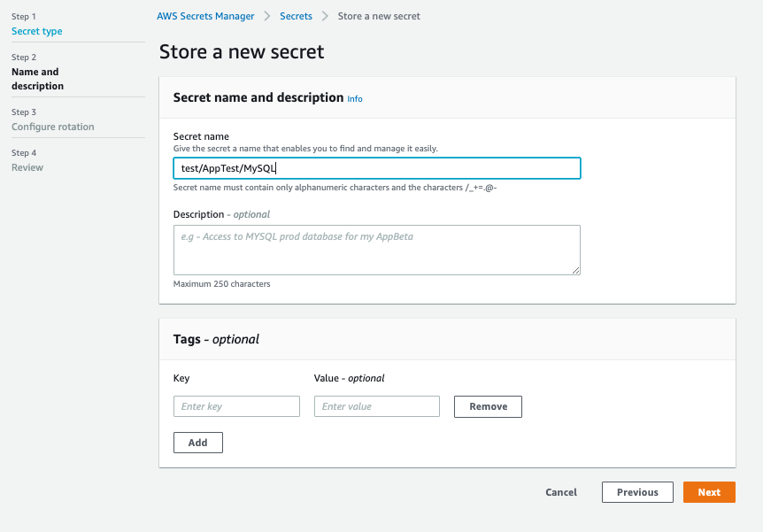The height and width of the screenshot is (532, 763).
Task: Click the 'Description - optional' label
Action: [221, 214]
